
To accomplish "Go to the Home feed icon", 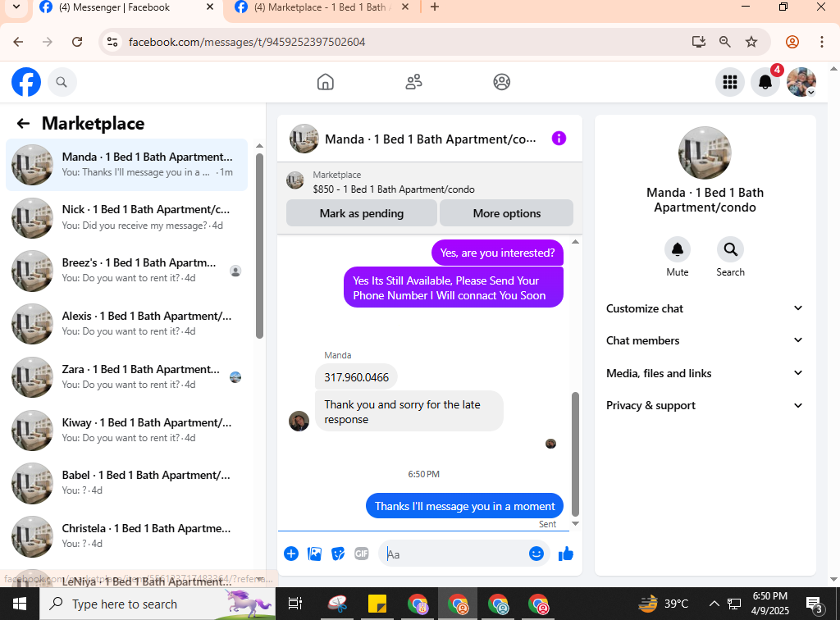I will tap(325, 82).
